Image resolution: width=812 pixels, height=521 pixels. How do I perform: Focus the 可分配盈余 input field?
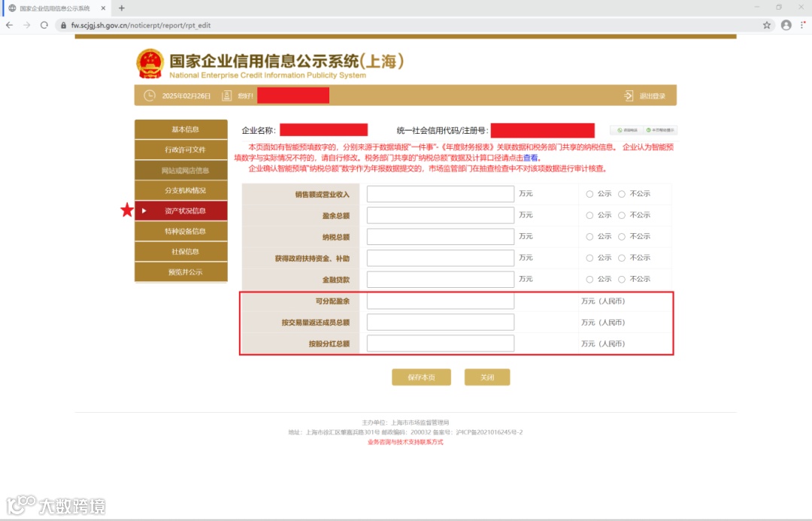coord(440,301)
